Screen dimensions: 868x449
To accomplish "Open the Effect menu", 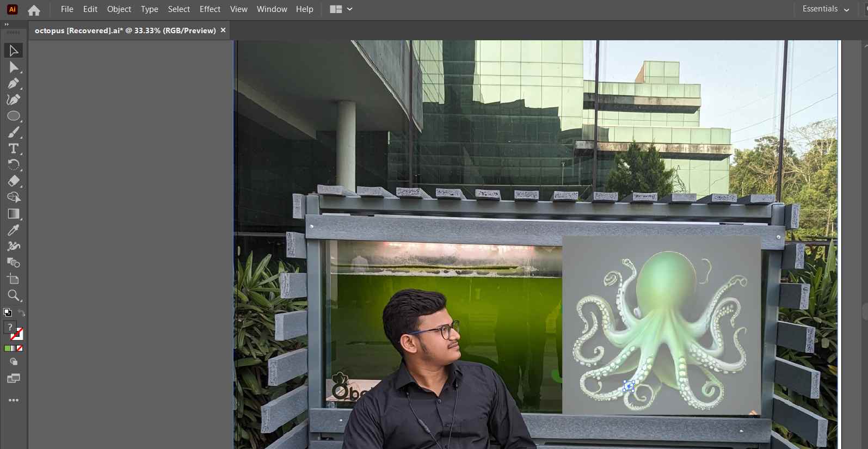I will click(x=210, y=9).
